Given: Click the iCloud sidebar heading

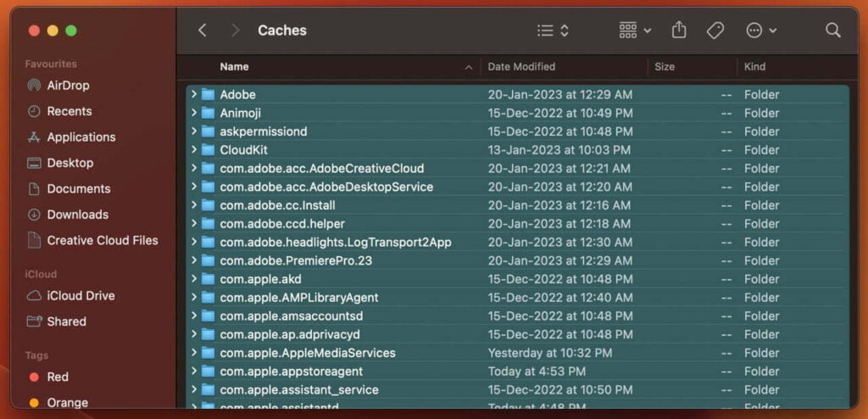Looking at the screenshot, I should (x=41, y=274).
